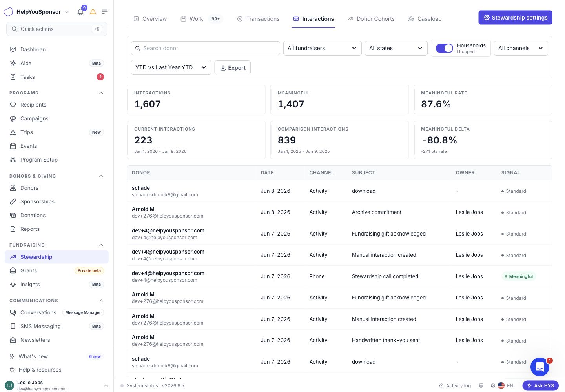
Task: Open Dashboard from the sidebar
Action: coord(56,49)
